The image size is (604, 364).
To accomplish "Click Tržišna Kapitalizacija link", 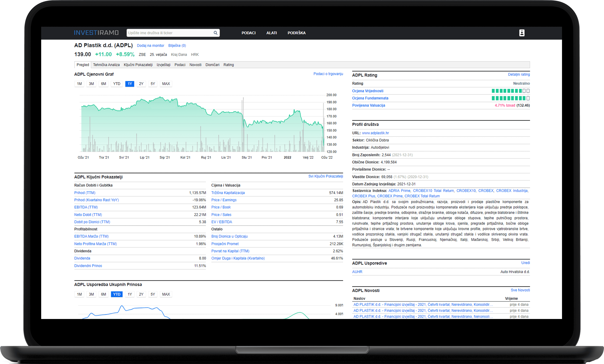I will tap(228, 193).
